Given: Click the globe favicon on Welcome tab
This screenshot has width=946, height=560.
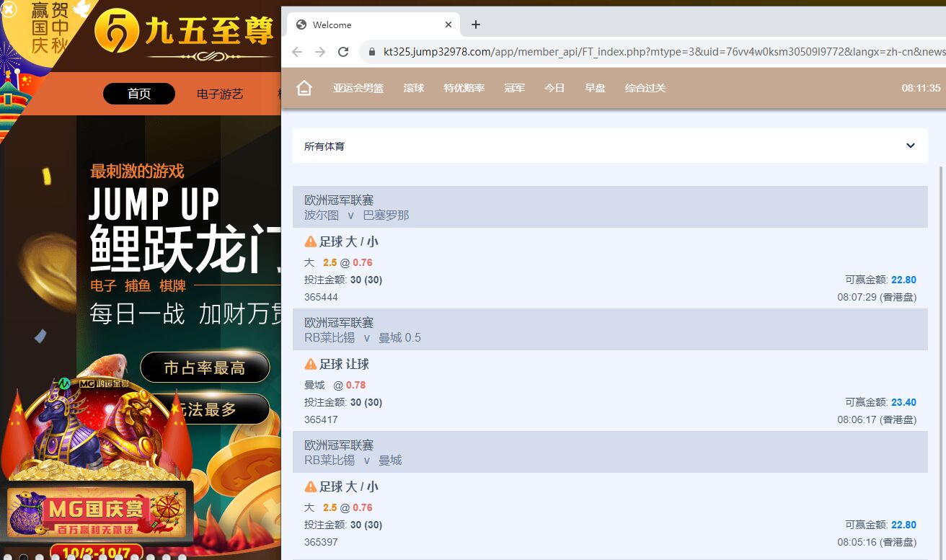Looking at the screenshot, I should coord(301,25).
